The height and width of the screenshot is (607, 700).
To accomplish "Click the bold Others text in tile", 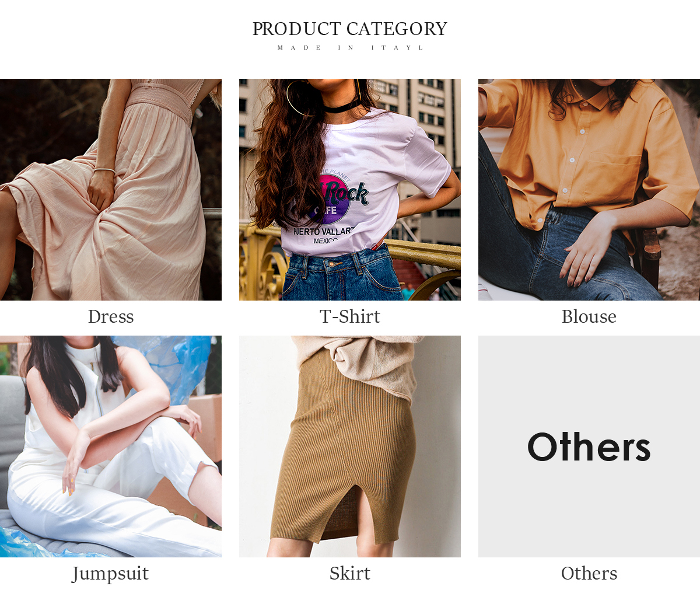I will tap(589, 447).
